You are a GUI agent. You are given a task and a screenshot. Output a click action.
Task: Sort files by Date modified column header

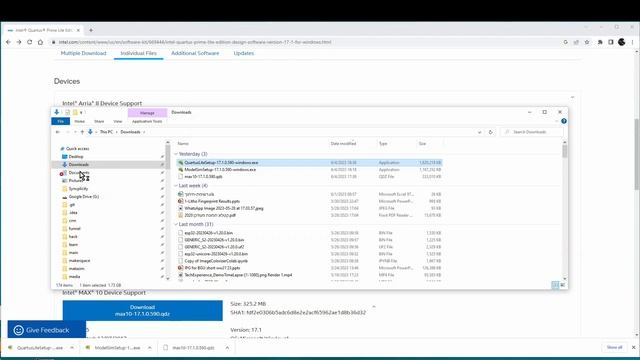click(343, 144)
